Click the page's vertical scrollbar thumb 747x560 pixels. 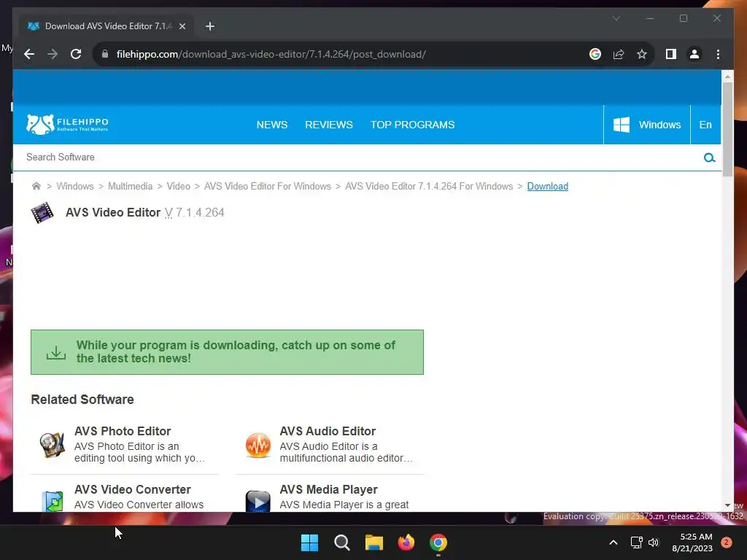pos(727,130)
